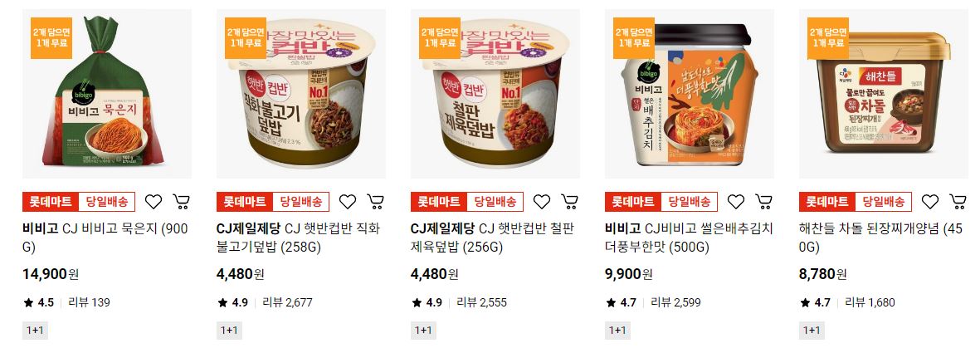Click heart icon for 철판제육덮밥
The width and height of the screenshot is (980, 353).
click(542, 202)
